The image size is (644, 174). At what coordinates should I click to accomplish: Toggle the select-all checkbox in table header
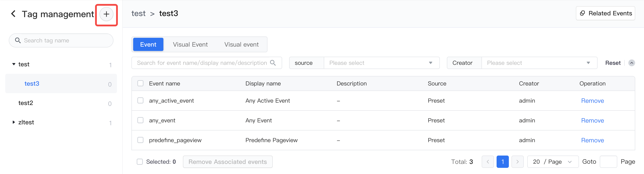(140, 83)
